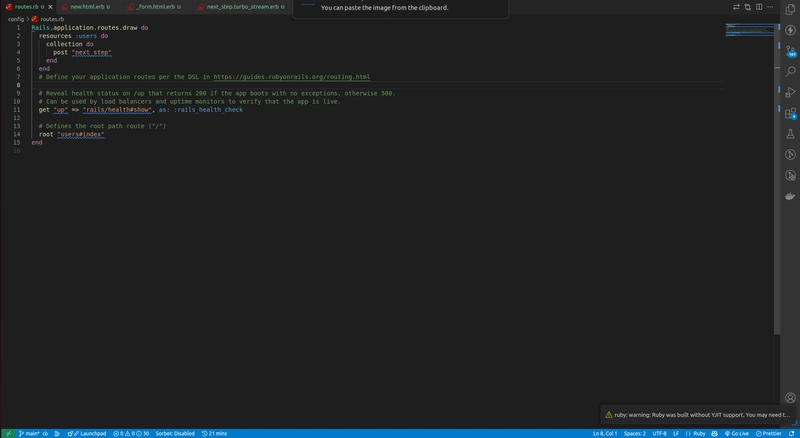The height and width of the screenshot is (438, 800).
Task: Click the :rails_health_check symbol
Action: (x=208, y=109)
